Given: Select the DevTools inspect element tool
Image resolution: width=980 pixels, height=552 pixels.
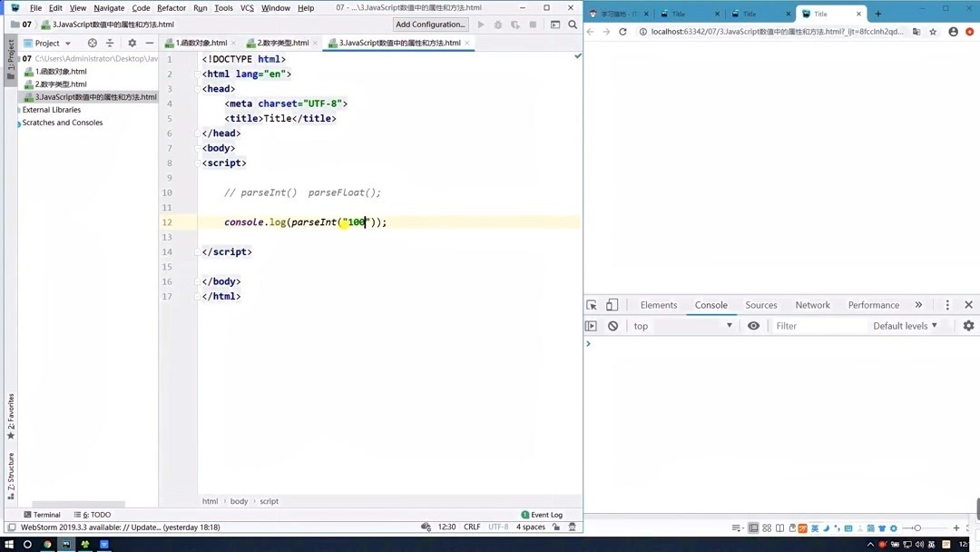Looking at the screenshot, I should (591, 305).
